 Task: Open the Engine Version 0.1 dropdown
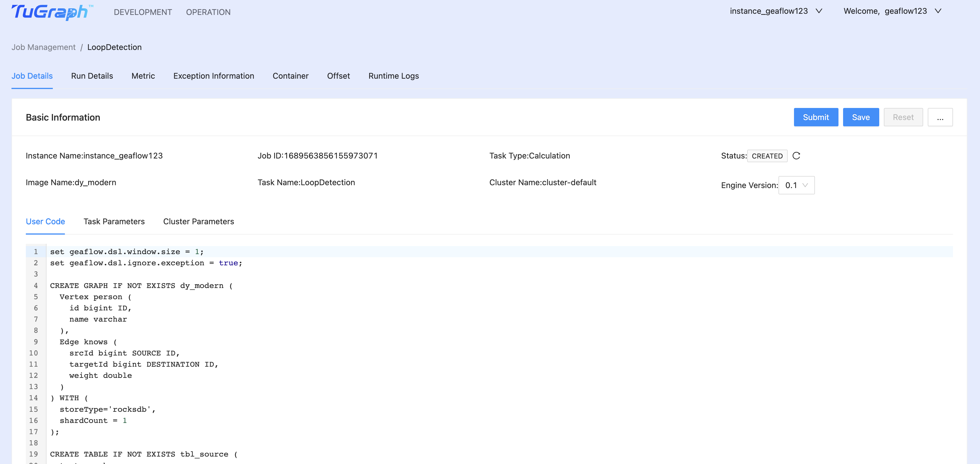coord(796,185)
